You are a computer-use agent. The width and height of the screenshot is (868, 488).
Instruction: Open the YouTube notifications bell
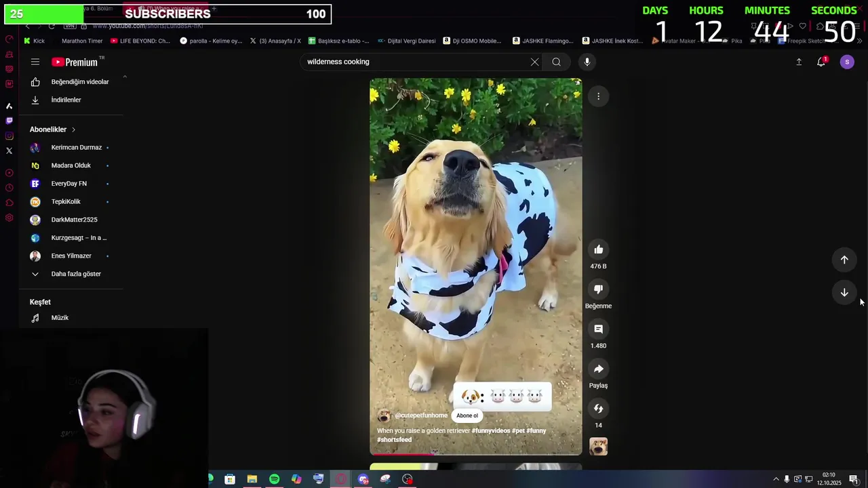tap(821, 62)
